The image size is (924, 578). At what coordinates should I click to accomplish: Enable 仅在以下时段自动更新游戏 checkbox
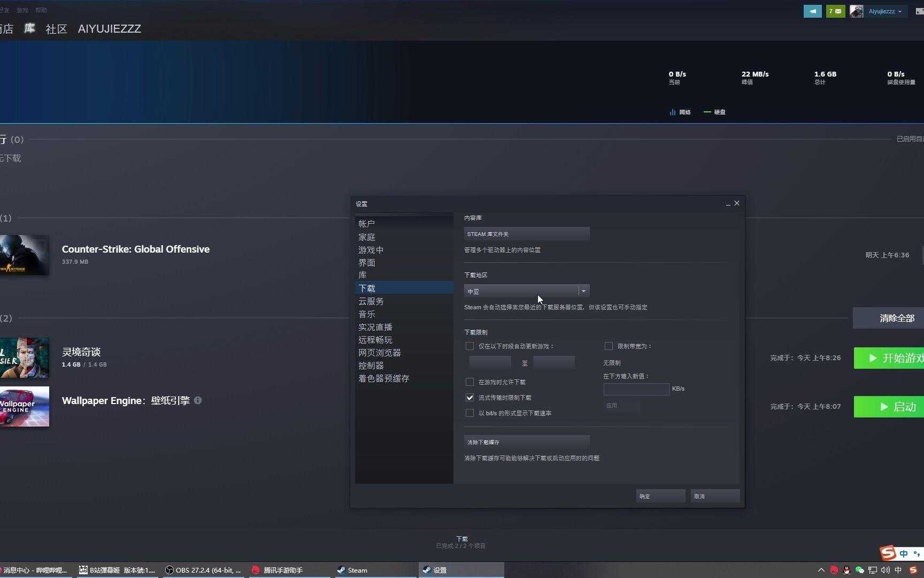click(x=469, y=346)
